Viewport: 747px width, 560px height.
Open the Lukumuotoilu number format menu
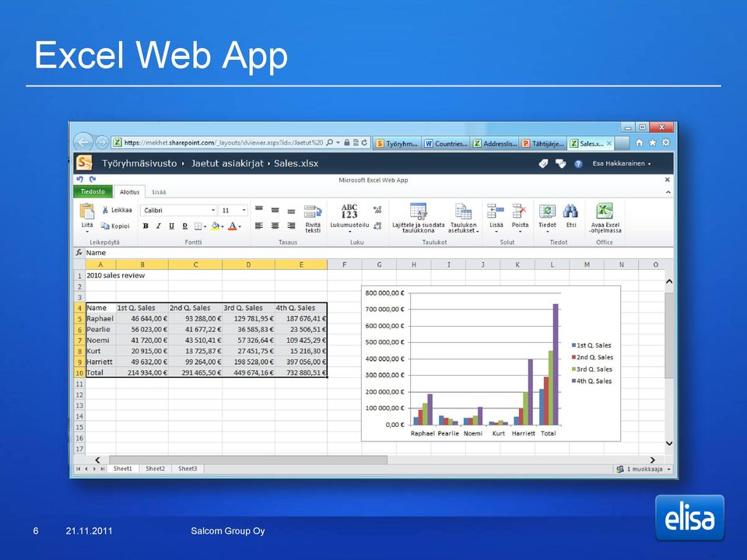(349, 218)
